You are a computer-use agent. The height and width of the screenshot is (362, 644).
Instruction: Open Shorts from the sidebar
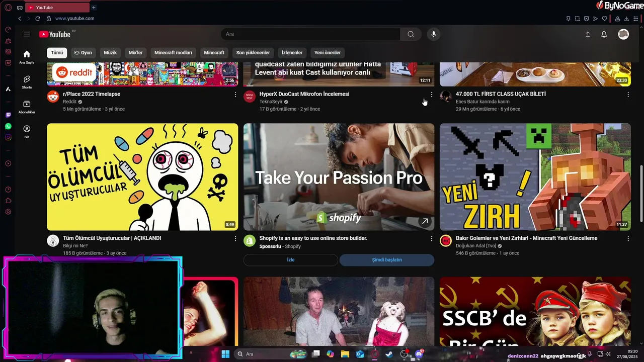[x=27, y=82]
